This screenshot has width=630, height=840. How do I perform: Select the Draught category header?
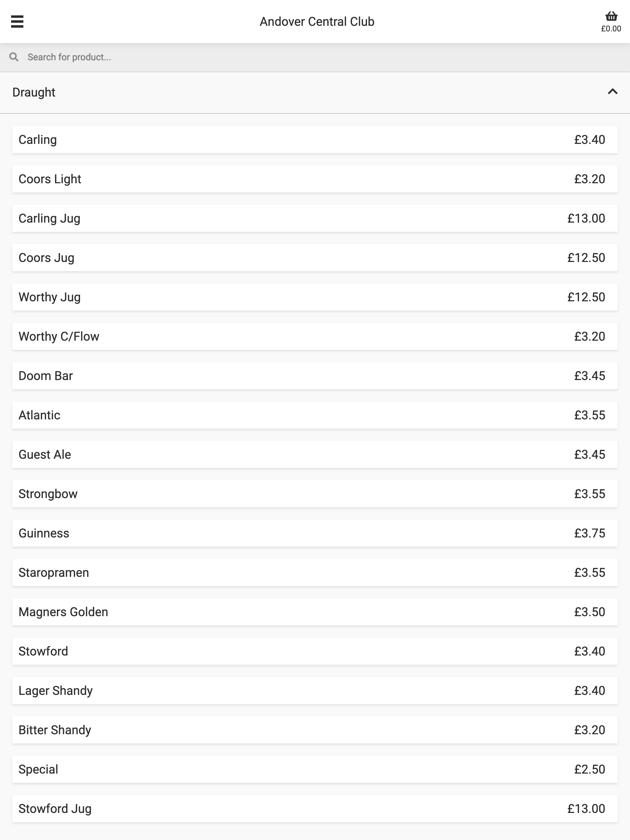[x=315, y=92]
